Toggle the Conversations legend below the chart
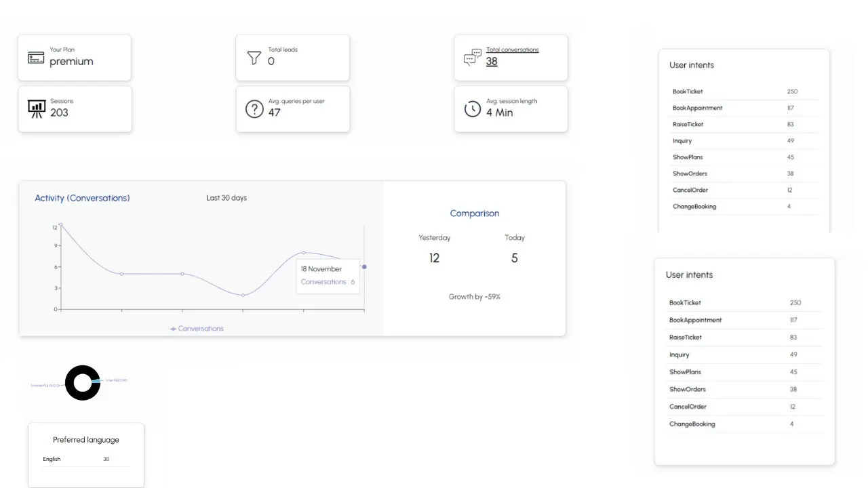868x488 pixels. tap(197, 329)
